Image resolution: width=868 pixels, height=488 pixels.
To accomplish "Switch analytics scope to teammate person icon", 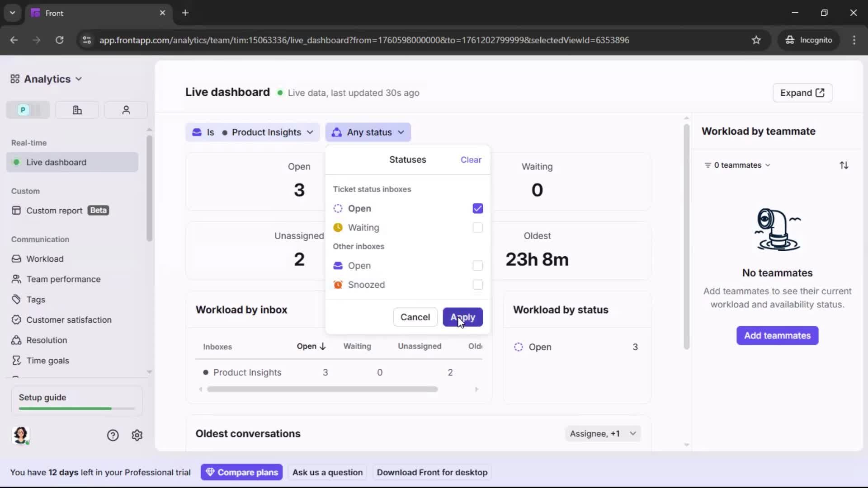I will click(x=125, y=110).
